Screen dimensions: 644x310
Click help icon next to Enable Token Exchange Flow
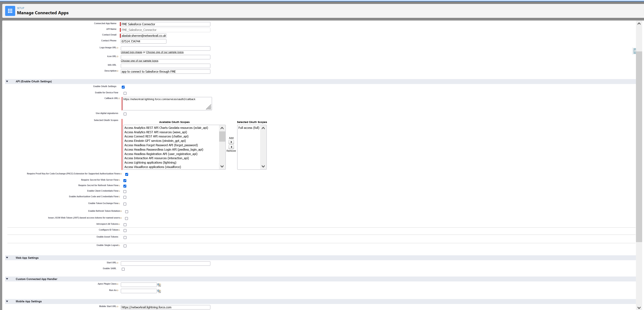(x=119, y=203)
